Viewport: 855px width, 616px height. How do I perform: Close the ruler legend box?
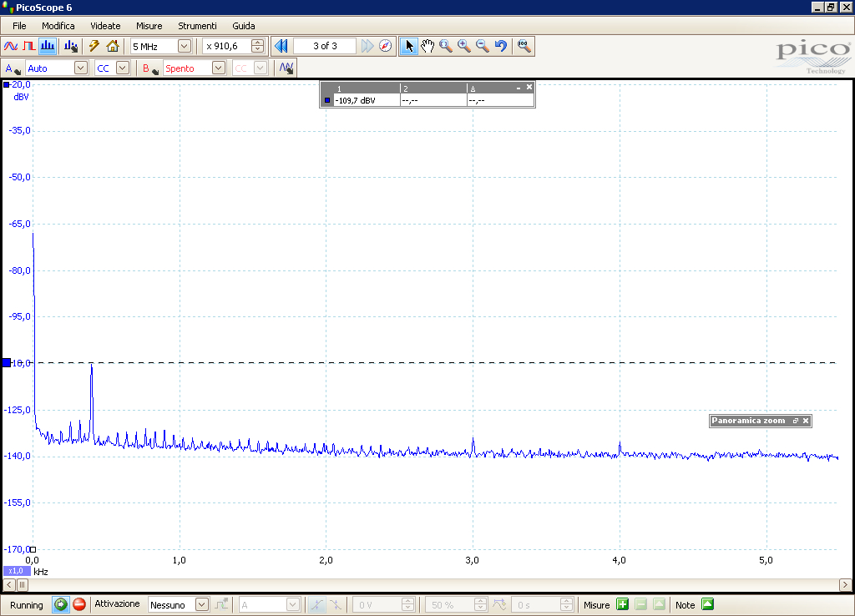tap(529, 87)
